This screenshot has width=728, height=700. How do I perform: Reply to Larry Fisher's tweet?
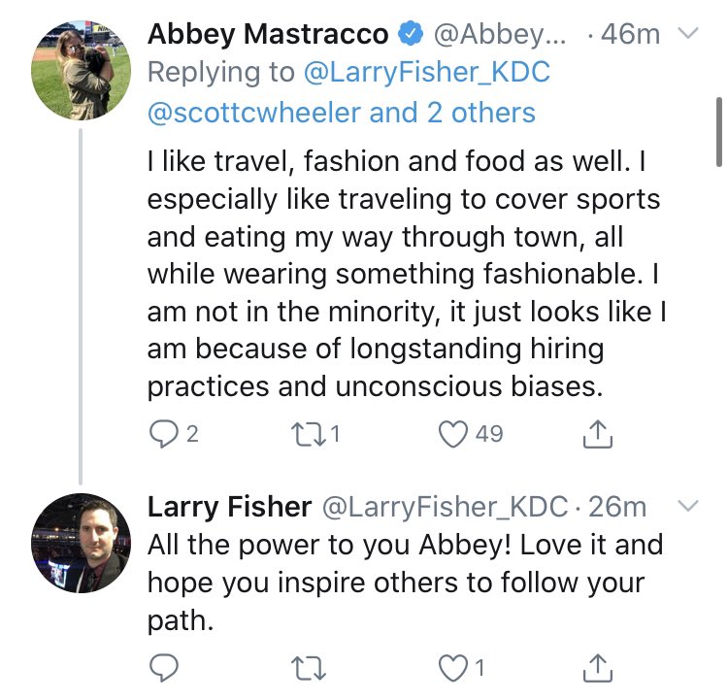pyautogui.click(x=161, y=667)
